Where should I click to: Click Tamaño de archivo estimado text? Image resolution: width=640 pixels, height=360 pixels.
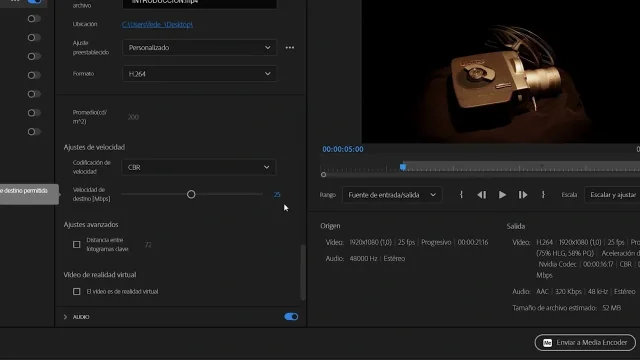554,308
